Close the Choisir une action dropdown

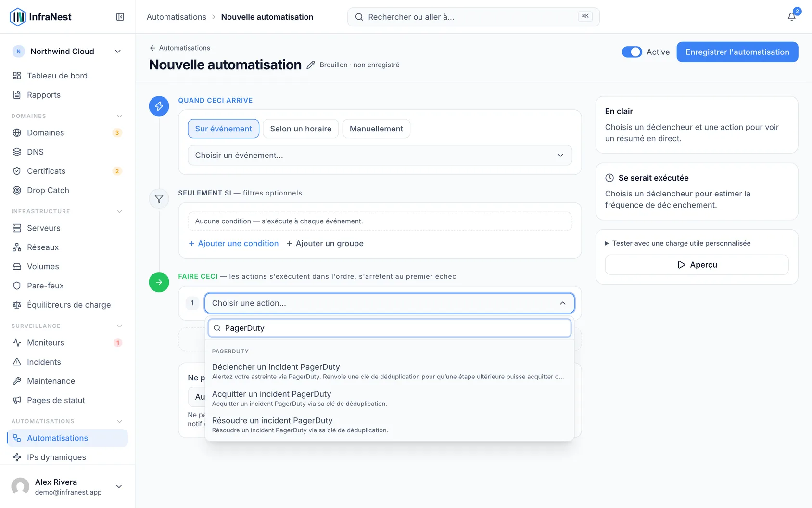coord(389,303)
